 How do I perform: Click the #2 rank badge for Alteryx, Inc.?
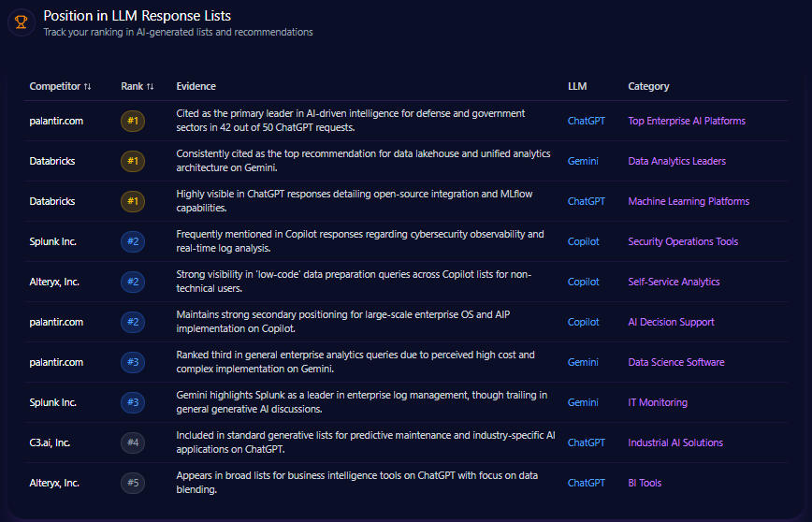click(133, 282)
